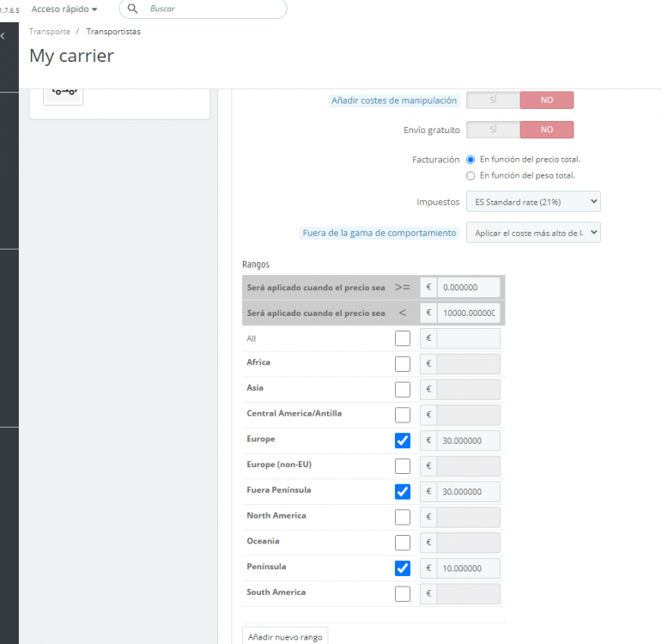
Task: Uncheck Fuera Península checkbox
Action: (x=403, y=491)
